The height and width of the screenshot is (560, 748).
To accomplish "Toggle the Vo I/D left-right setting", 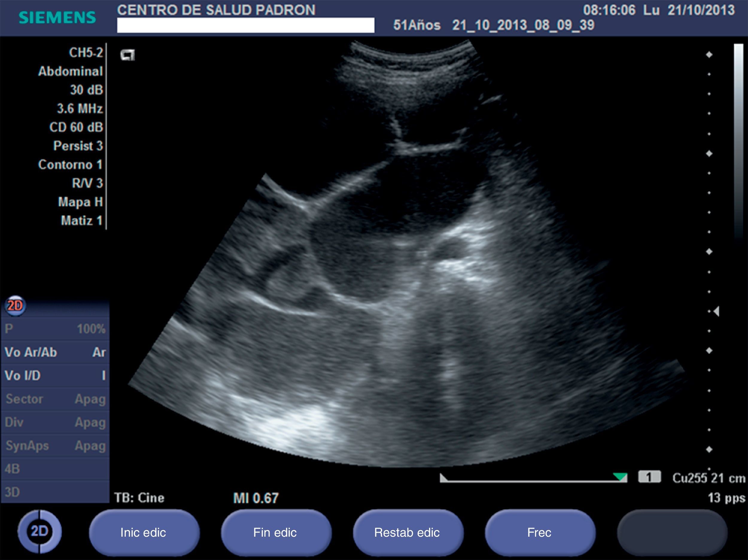I will coord(55,376).
